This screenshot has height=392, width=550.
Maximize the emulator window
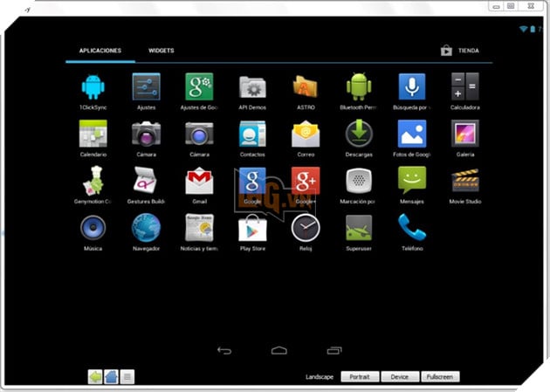[511, 6]
